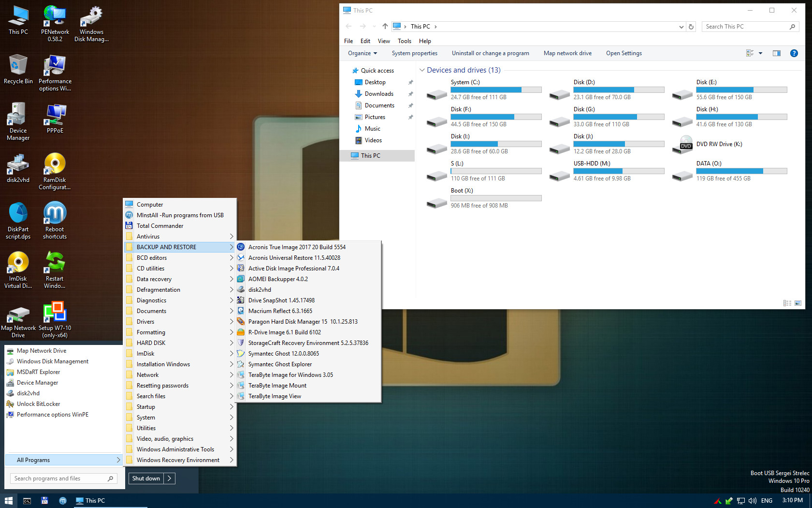The height and width of the screenshot is (508, 812).
Task: Open command prompt from taskbar
Action: click(x=27, y=501)
